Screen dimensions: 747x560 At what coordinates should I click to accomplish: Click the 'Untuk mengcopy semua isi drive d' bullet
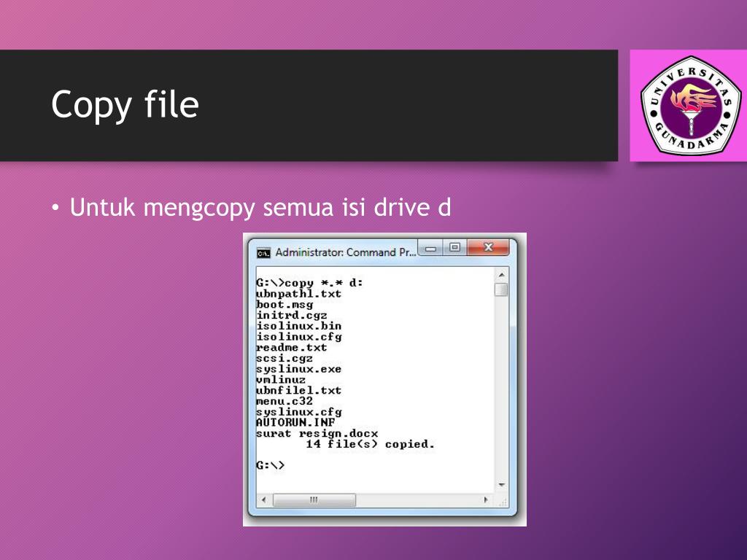(x=260, y=208)
